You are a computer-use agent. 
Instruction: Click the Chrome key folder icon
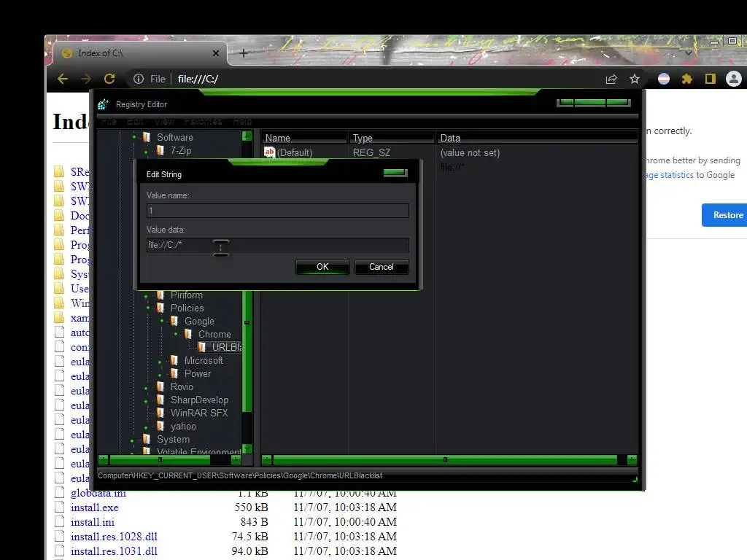point(188,334)
